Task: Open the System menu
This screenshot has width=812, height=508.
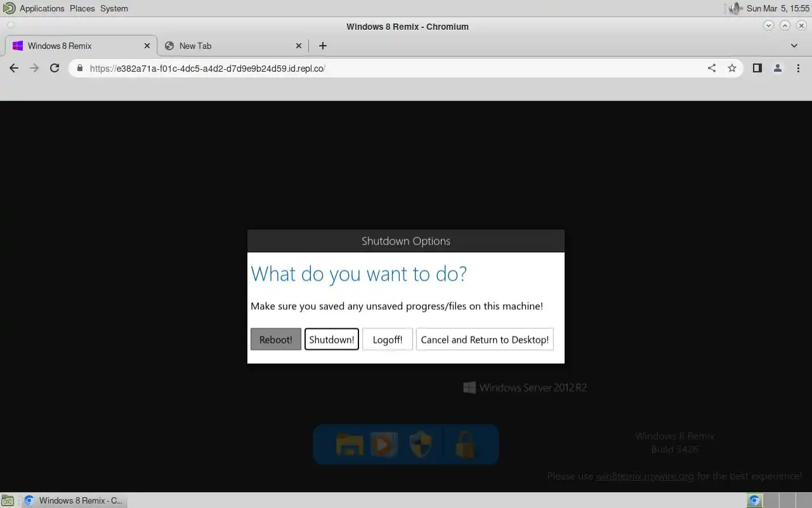Action: click(x=114, y=8)
